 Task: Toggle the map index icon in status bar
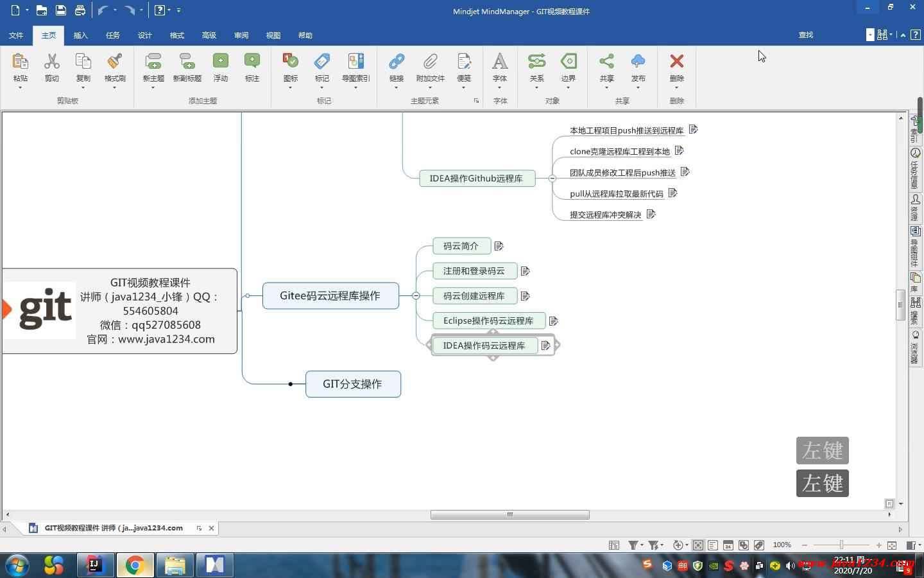pyautogui.click(x=614, y=545)
